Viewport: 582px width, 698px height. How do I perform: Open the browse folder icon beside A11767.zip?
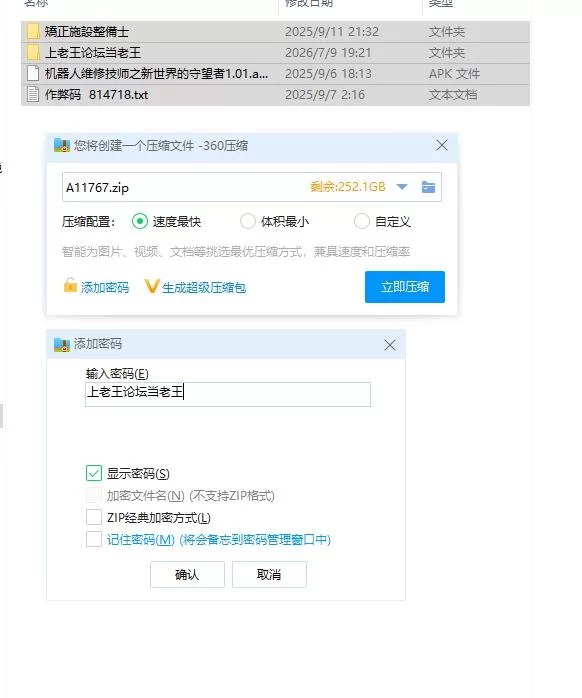point(428,187)
